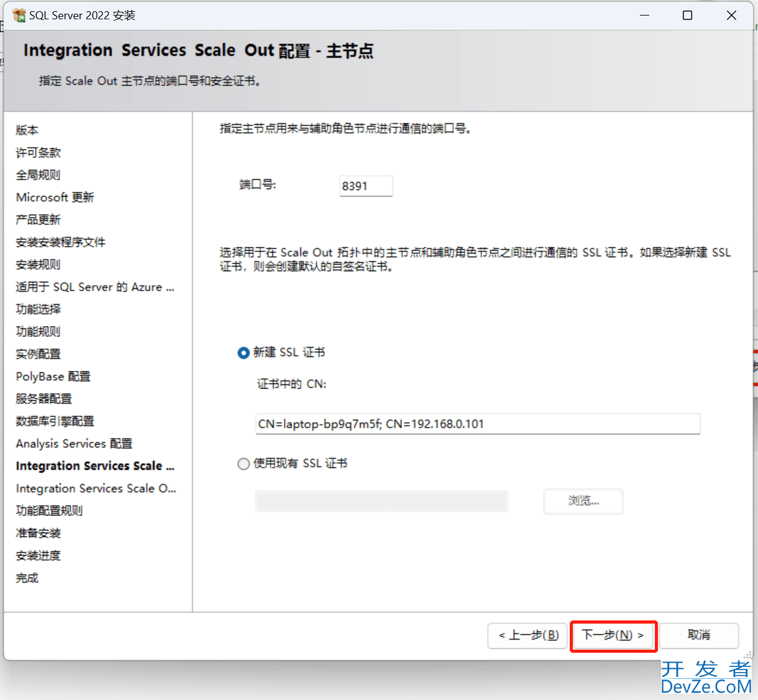The image size is (758, 700).
Task: Click the 浏览... button
Action: tap(583, 501)
